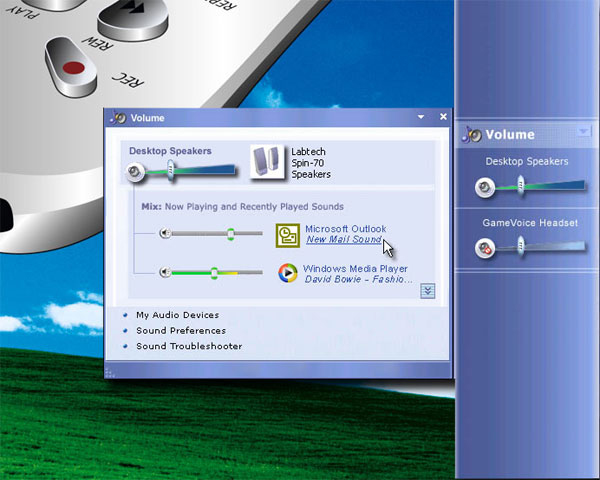Open the Volume window title bar dropdown arrow

pyautogui.click(x=421, y=117)
